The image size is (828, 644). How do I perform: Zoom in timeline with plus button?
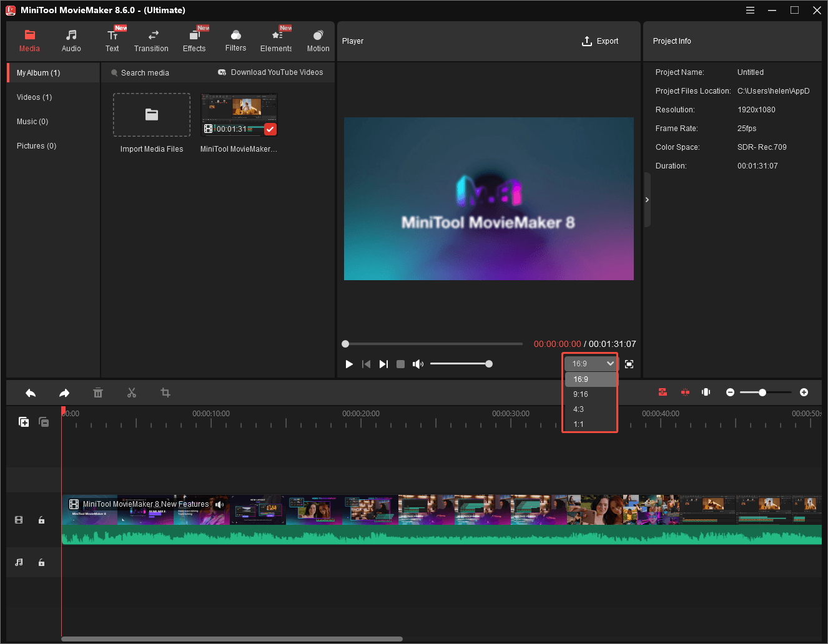pyautogui.click(x=804, y=393)
